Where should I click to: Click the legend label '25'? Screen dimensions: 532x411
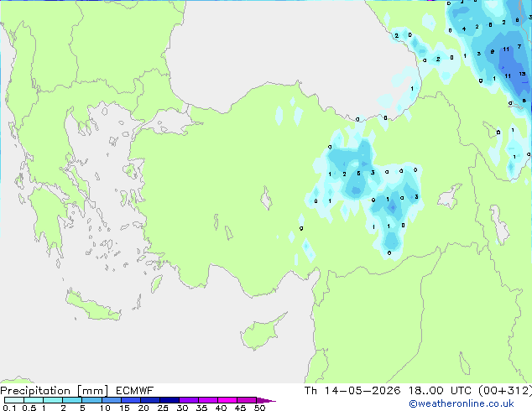point(163,408)
